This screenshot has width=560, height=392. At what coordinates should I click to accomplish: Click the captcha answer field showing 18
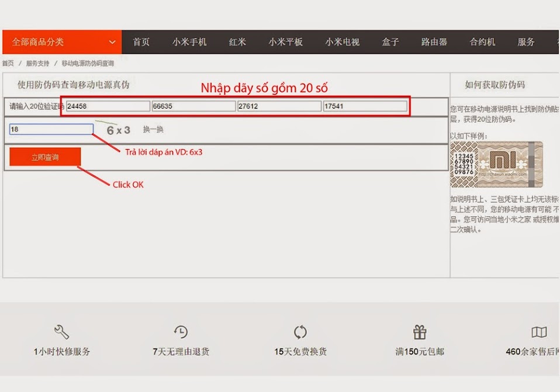51,129
